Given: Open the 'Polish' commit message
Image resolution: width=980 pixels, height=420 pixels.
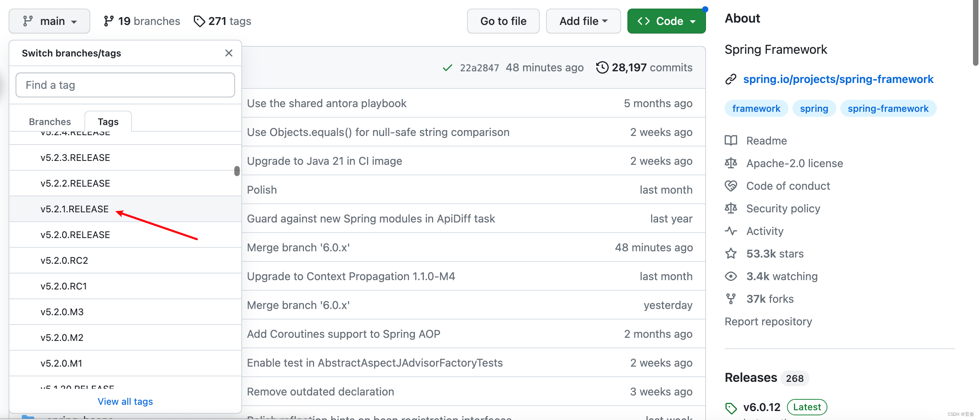Looking at the screenshot, I should [262, 190].
